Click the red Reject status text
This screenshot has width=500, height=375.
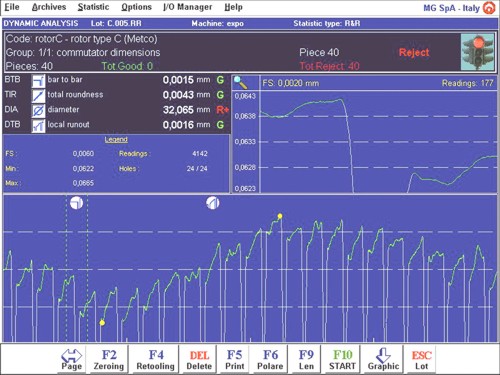(414, 52)
